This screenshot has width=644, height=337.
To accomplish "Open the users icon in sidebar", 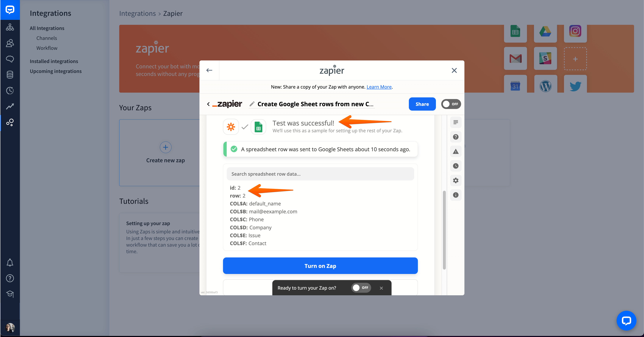I will coord(10,43).
